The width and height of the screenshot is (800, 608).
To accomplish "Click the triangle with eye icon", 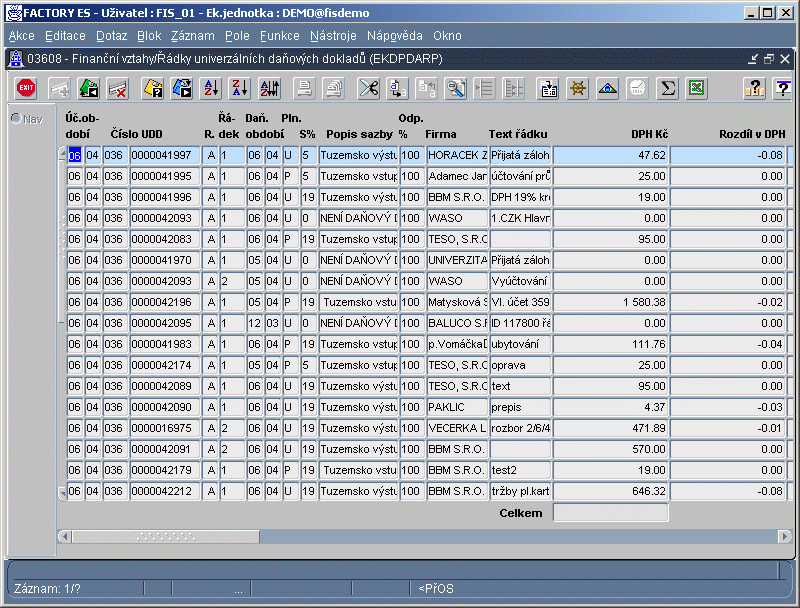I will pos(608,88).
